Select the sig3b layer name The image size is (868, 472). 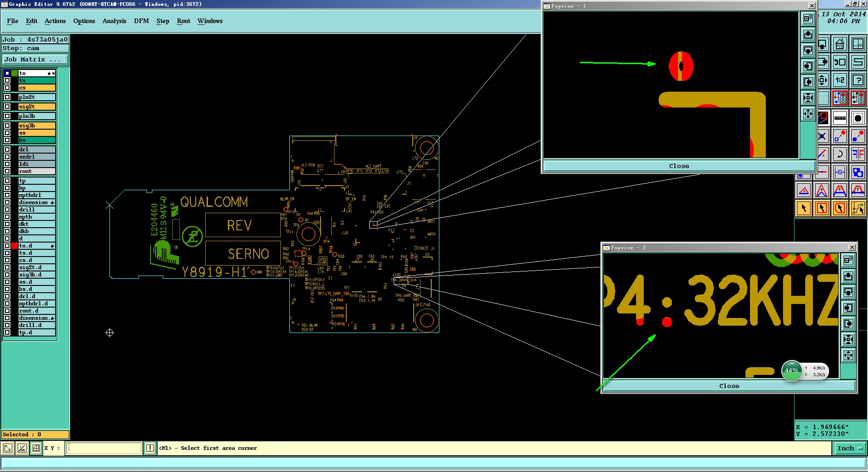point(37,126)
